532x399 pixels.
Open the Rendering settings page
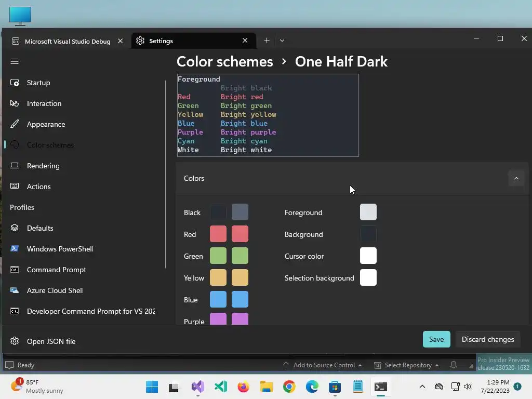point(84,166)
